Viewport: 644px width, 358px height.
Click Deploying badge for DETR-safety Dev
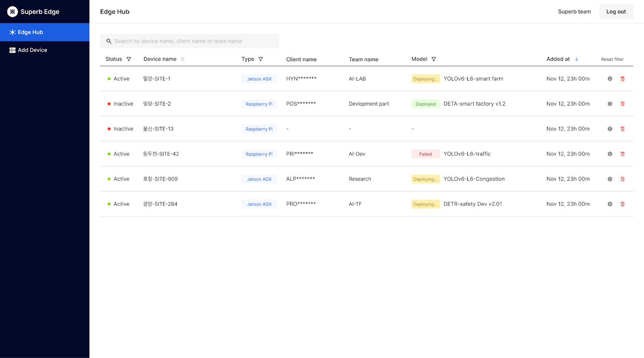pyautogui.click(x=425, y=204)
